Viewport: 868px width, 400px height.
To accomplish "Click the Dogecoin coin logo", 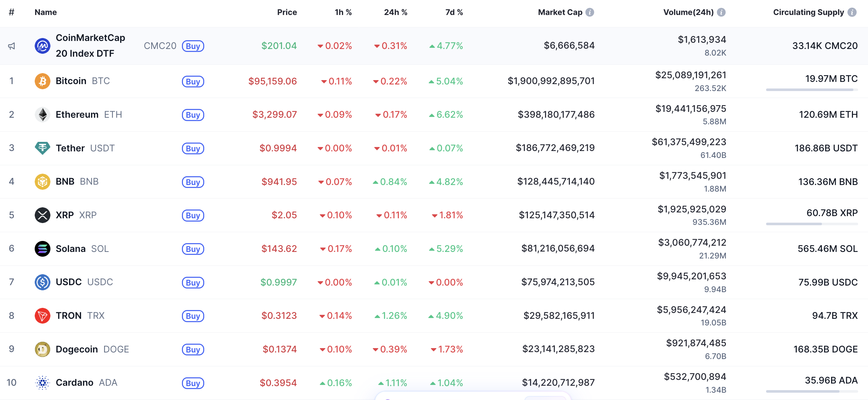I will tap(42, 349).
